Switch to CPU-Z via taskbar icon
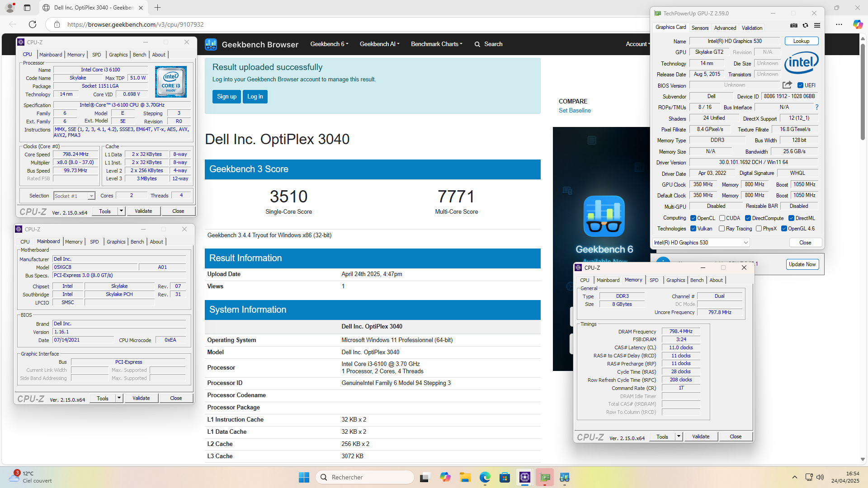The width and height of the screenshot is (868, 488). point(524,477)
